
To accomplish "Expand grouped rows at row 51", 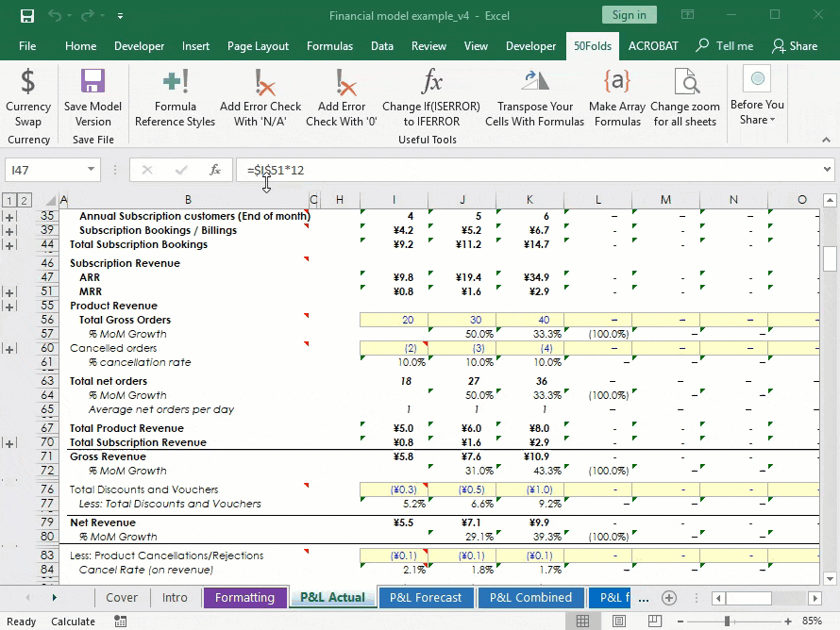I will (9, 292).
